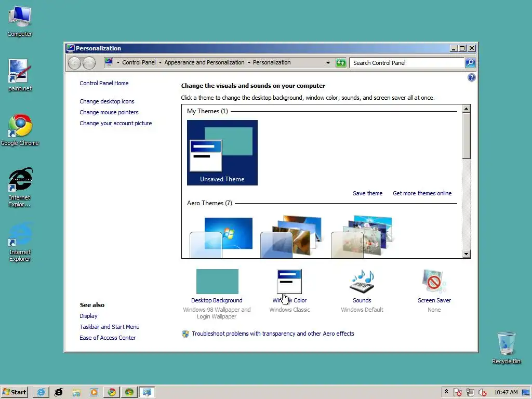Open Action Center flag tray icon
The height and width of the screenshot is (399, 532).
pos(457,392)
